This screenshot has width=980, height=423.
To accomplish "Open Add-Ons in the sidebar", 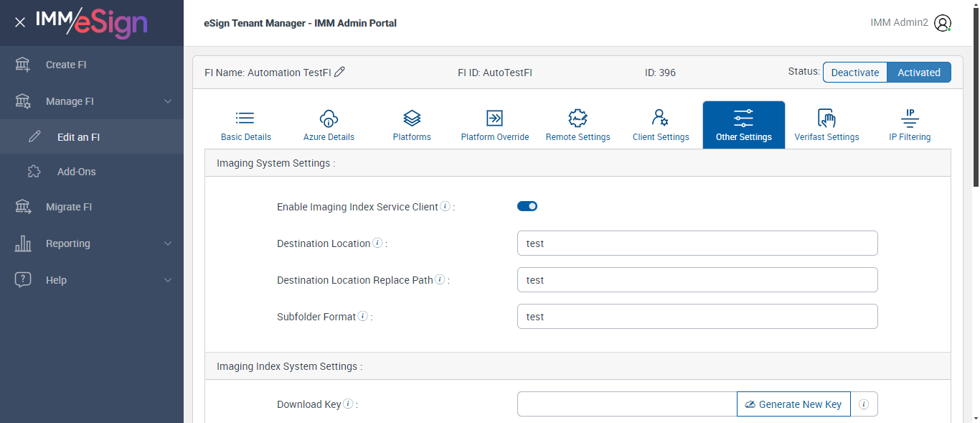I will tap(76, 172).
